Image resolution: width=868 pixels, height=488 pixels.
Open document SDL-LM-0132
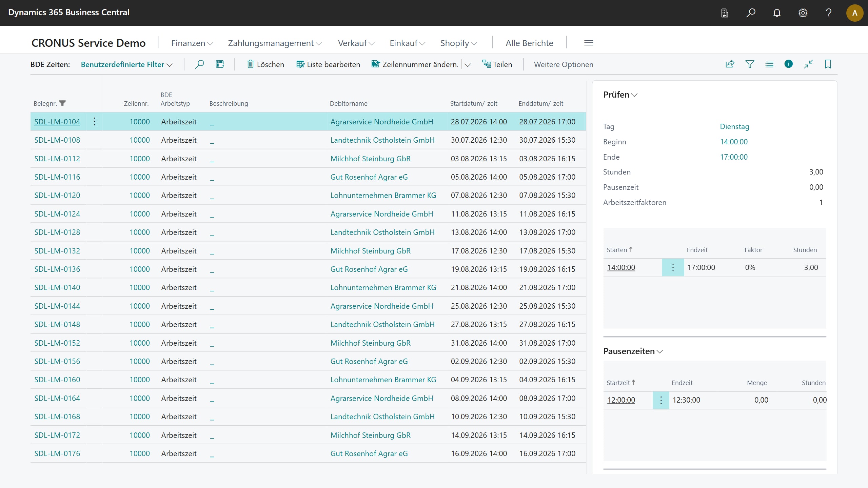[57, 251]
